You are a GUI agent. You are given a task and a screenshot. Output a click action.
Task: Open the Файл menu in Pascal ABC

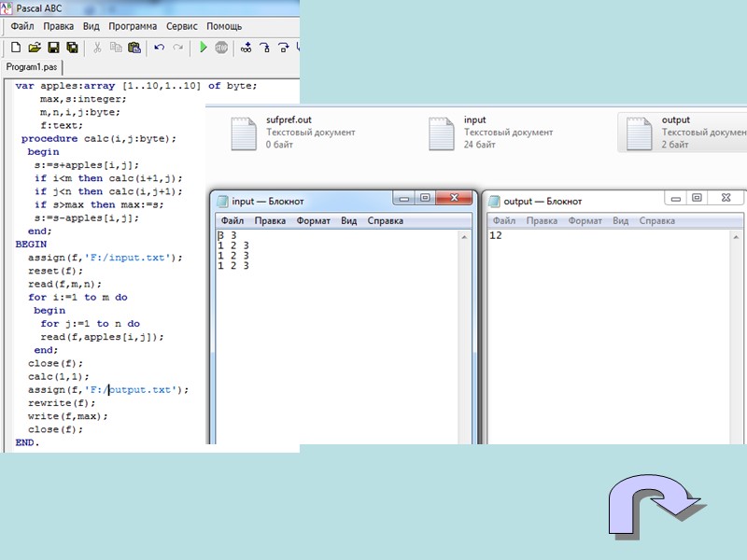(x=22, y=26)
